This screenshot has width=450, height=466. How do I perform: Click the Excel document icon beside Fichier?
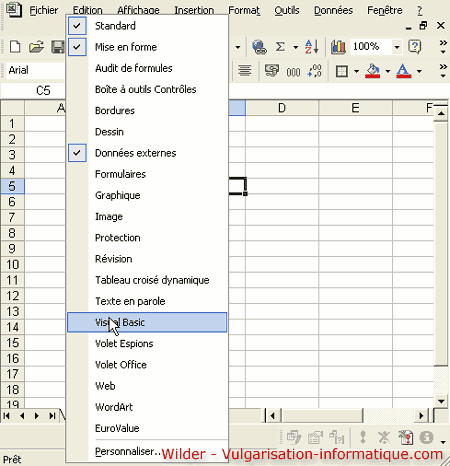pyautogui.click(x=14, y=9)
